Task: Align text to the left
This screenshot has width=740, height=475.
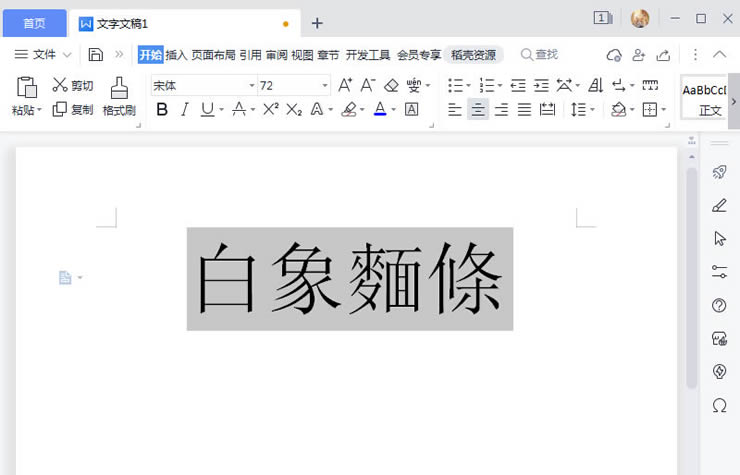Action: (x=454, y=110)
